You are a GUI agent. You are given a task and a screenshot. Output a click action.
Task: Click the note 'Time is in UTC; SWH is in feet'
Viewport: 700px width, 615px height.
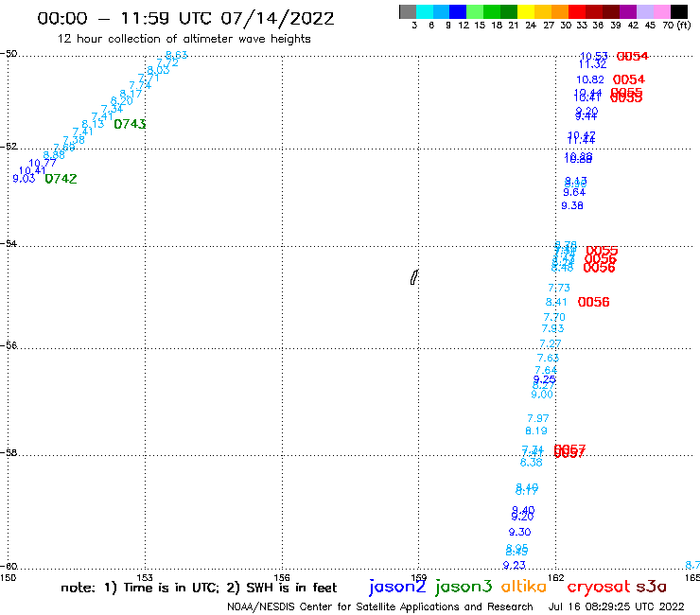tap(199, 588)
